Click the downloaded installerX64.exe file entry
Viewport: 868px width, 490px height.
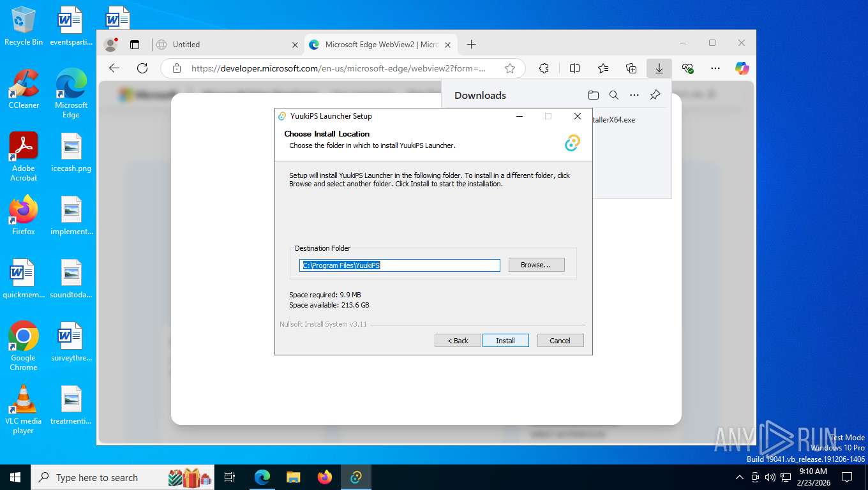pyautogui.click(x=613, y=120)
